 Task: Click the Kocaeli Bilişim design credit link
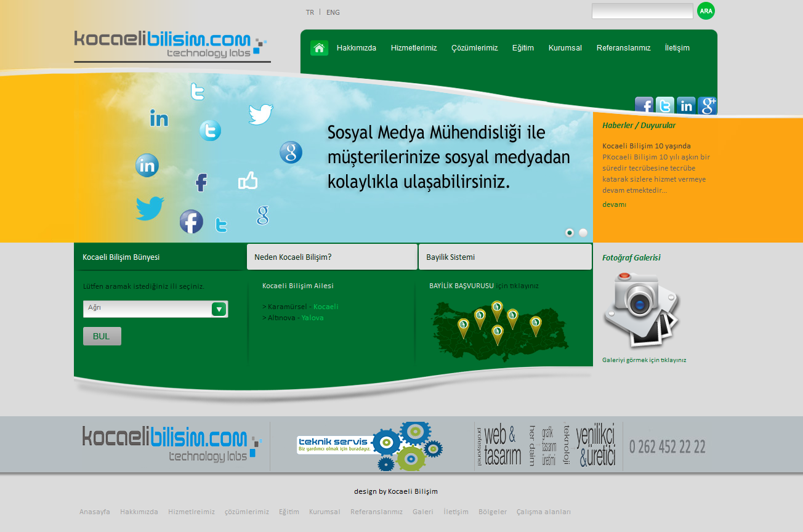(413, 491)
